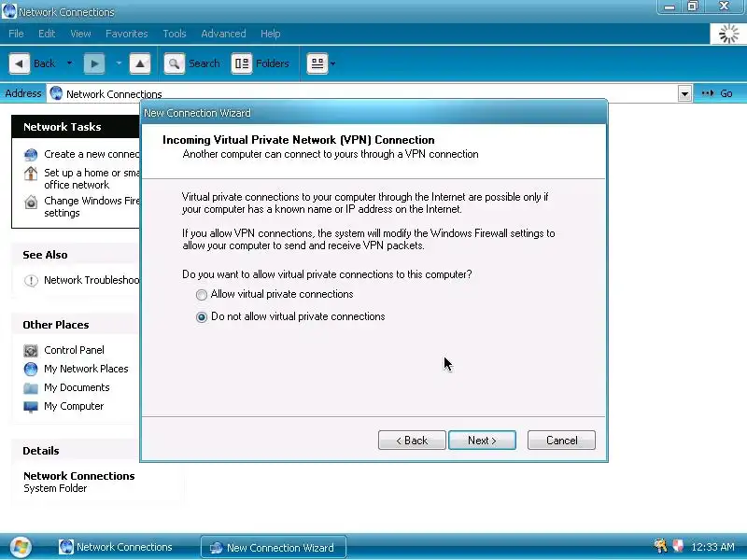Viewport: 747px width, 560px height.
Task: Switch to Network Connections taskbar button
Action: click(x=115, y=547)
